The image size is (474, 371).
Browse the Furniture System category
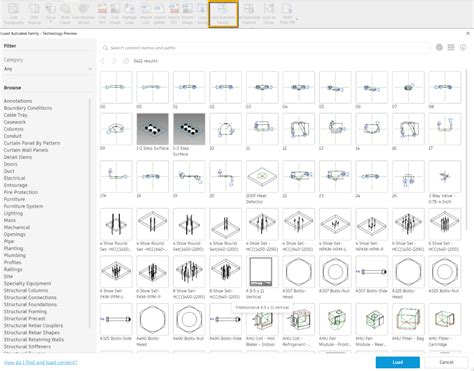coord(23,206)
